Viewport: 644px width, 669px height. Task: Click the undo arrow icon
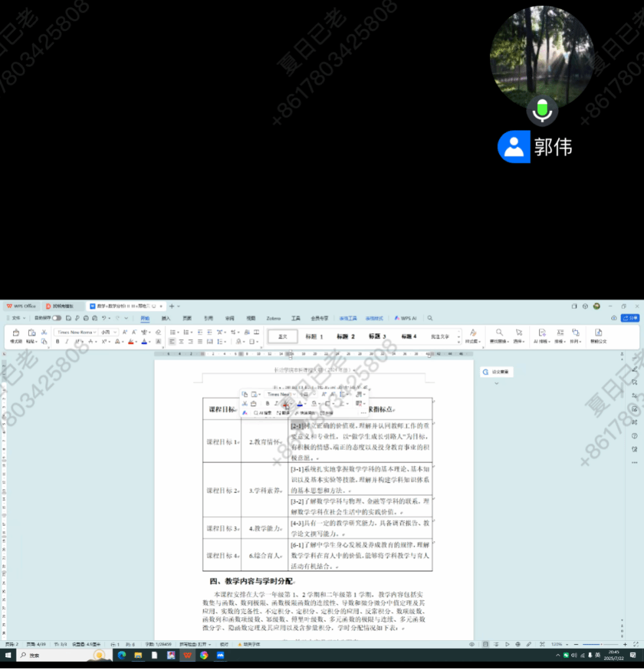[104, 318]
